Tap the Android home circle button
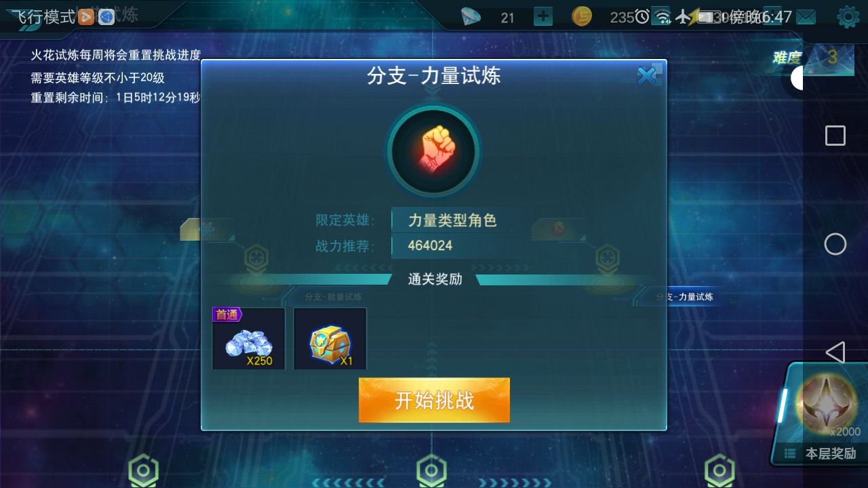Image resolution: width=868 pixels, height=488 pixels. (x=835, y=244)
